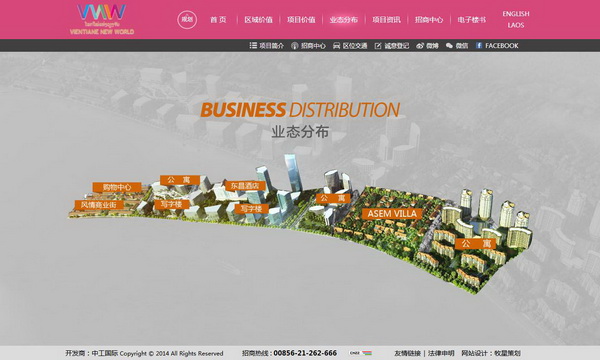Open the 微博 Weibo icon
Image resolution: width=600 pixels, height=360 pixels.
[420, 46]
